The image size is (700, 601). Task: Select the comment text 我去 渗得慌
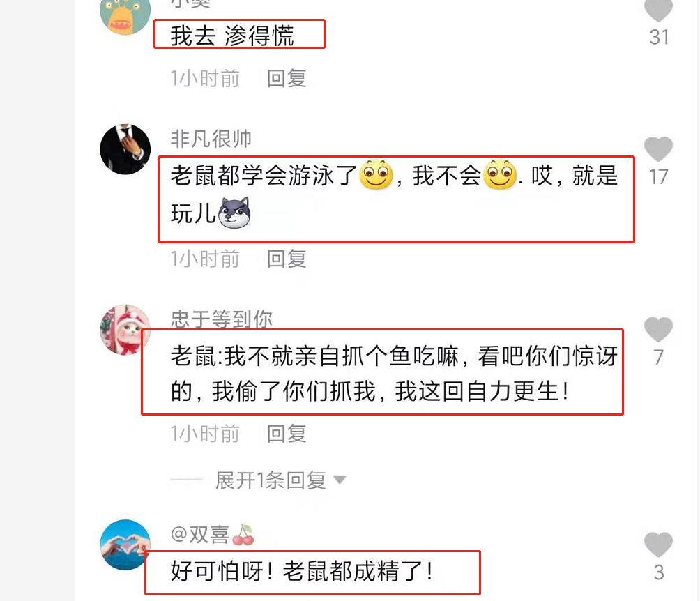click(x=232, y=36)
